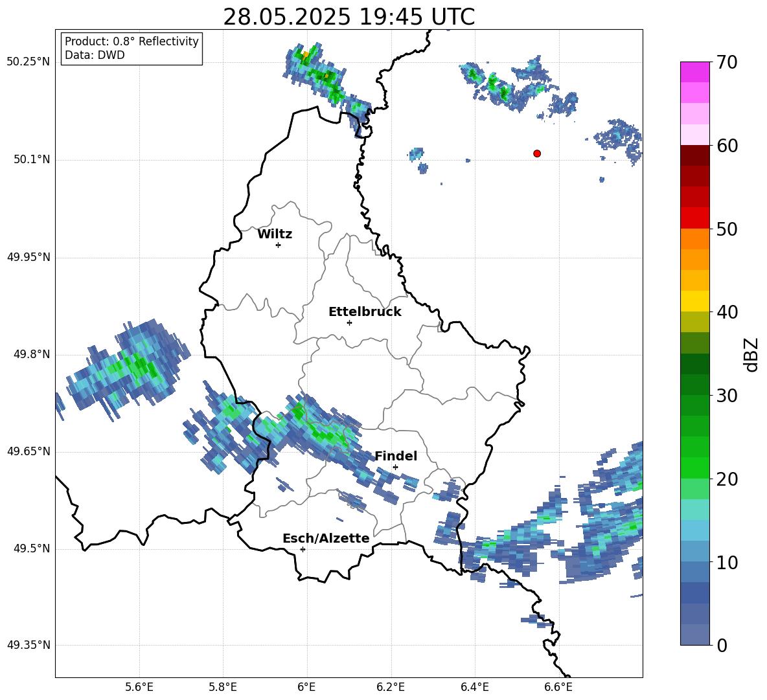Click the longitude label 5.6°E
767x700 pixels.
(x=139, y=687)
